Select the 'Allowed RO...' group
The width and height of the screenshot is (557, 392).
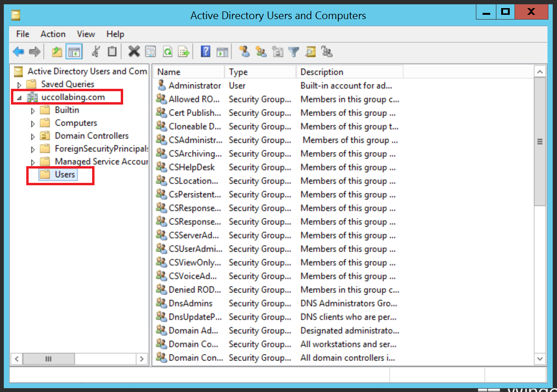(x=279, y=99)
